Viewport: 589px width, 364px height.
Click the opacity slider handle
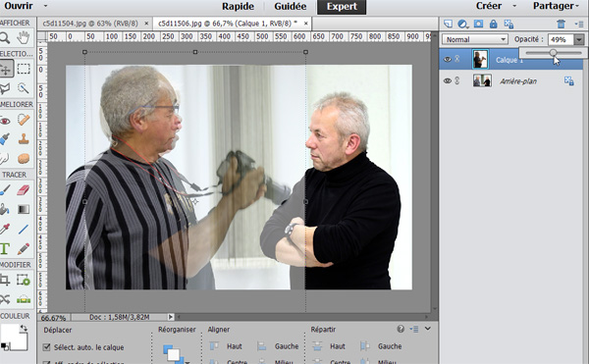click(553, 53)
